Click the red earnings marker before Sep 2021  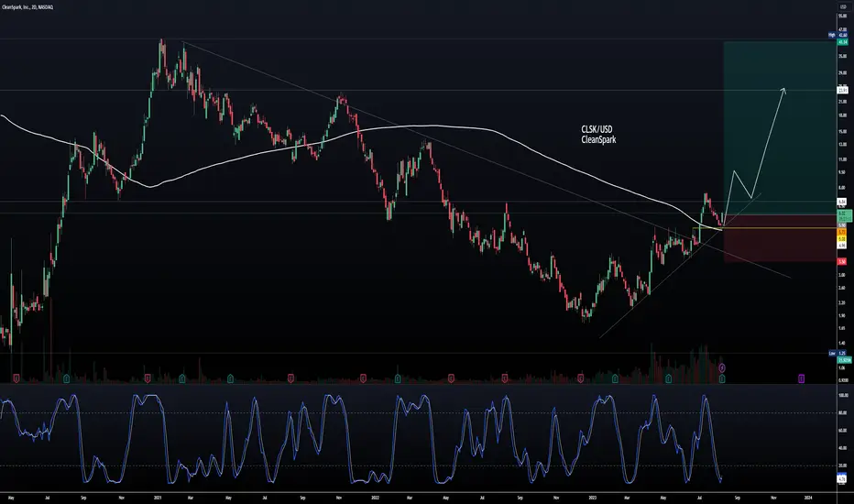coord(290,378)
